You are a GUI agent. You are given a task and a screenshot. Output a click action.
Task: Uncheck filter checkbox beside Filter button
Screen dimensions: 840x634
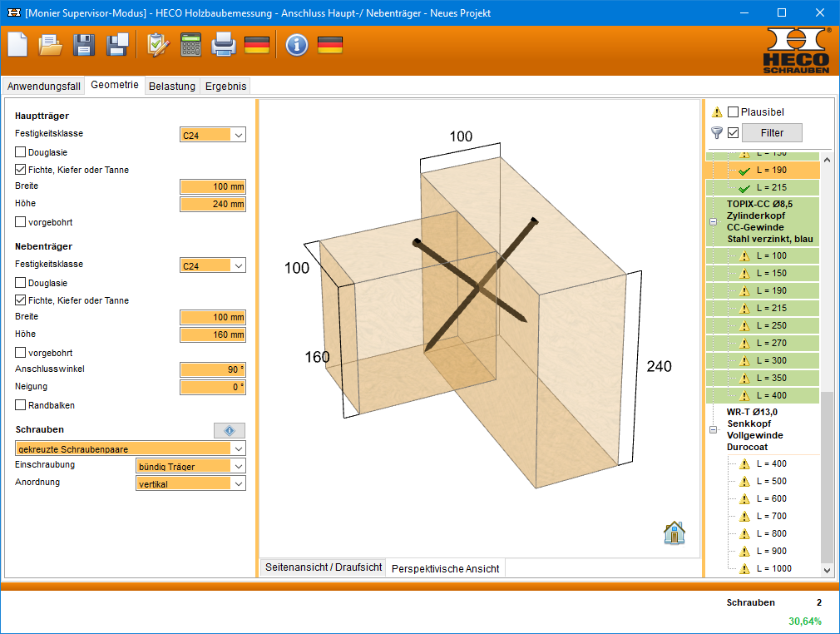[x=733, y=132]
